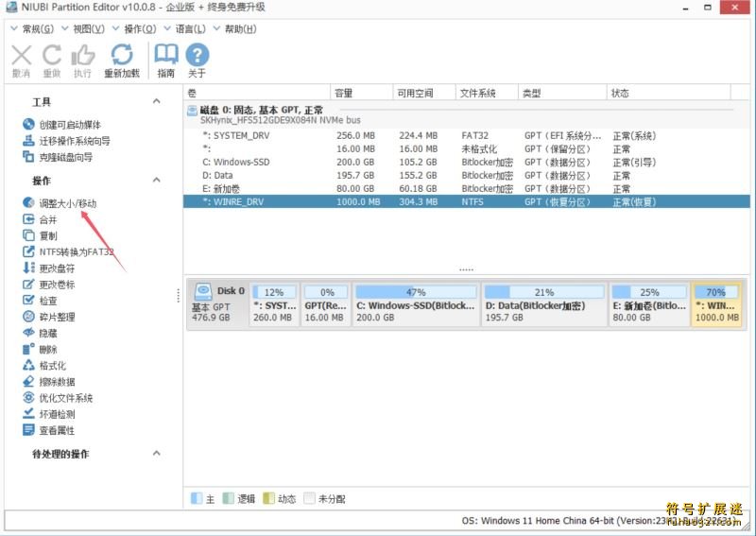
Task: Select Create bootable media (创建可启动媒体)
Action: [61, 125]
